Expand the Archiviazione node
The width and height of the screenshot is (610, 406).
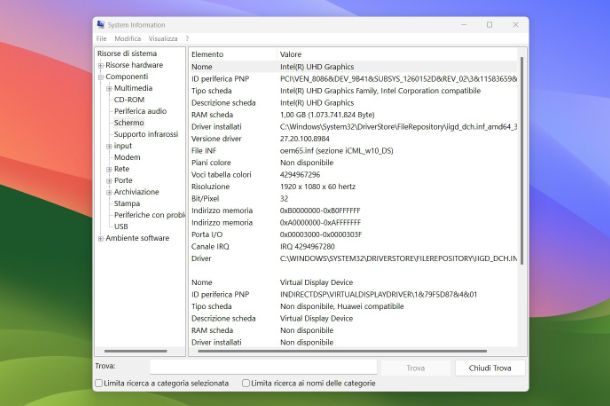pos(109,192)
